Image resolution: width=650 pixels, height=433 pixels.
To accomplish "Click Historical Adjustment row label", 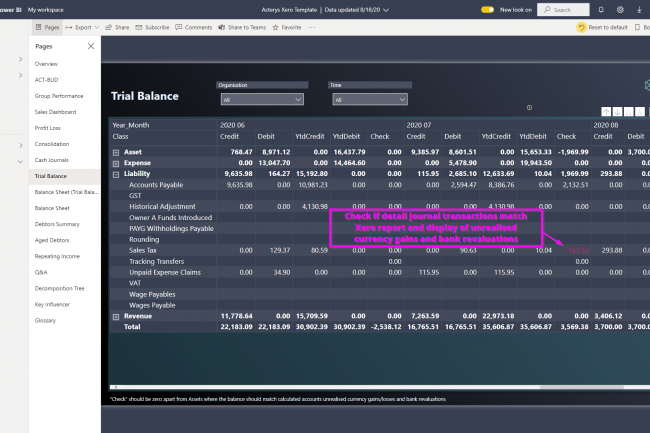I will tap(162, 206).
